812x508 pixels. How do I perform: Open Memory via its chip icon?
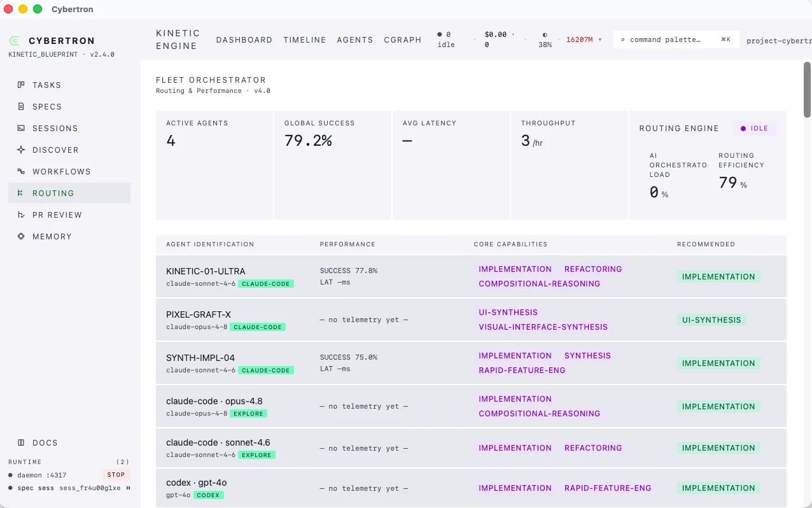[21, 236]
